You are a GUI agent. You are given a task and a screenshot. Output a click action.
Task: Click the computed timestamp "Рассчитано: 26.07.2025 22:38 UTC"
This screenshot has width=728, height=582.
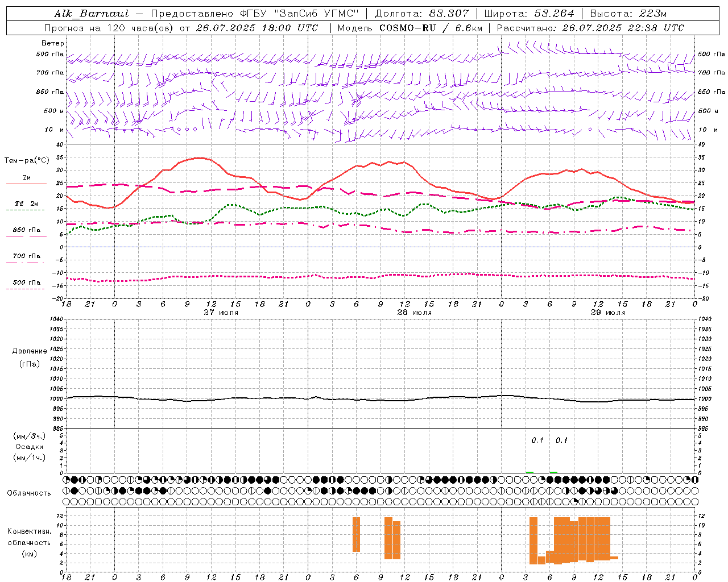pyautogui.click(x=590, y=28)
